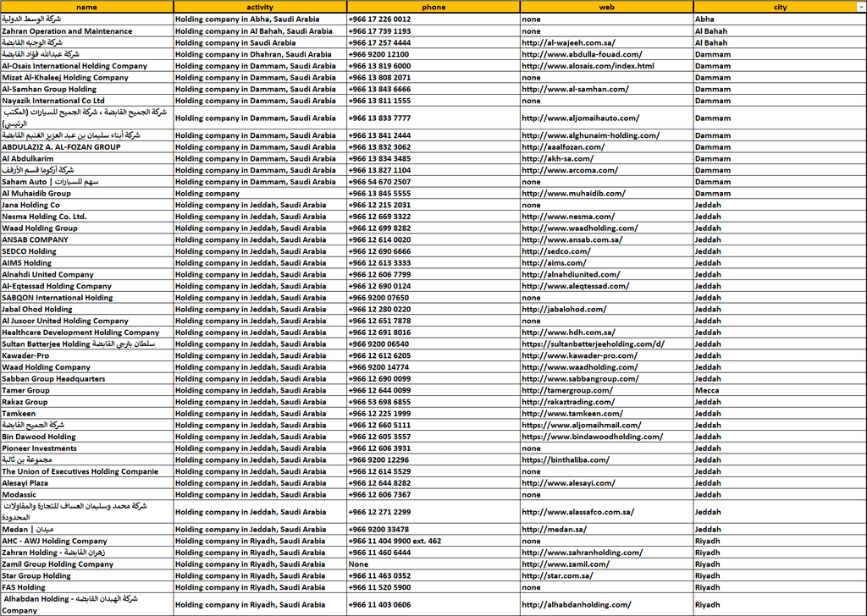
Task: Select "Healthcare Development Holding Company" cell
Action: coord(87,333)
